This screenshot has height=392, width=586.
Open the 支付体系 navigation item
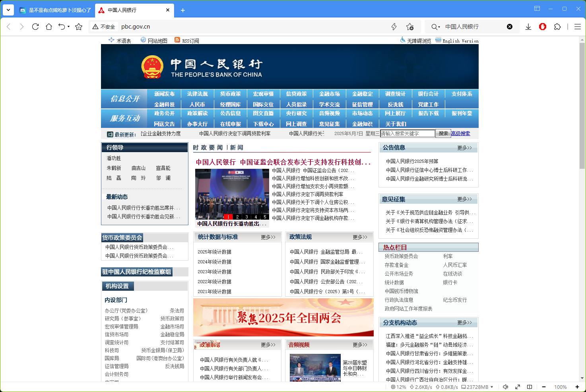tap(462, 94)
